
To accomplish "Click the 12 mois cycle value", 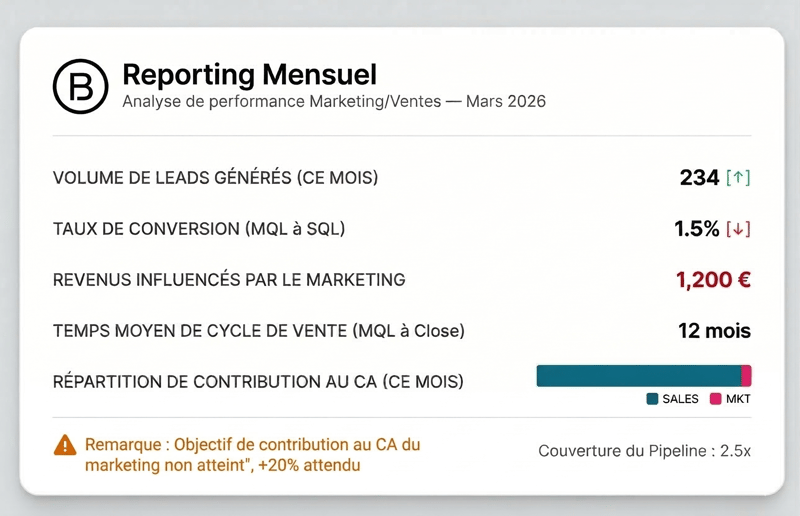I will point(715,331).
